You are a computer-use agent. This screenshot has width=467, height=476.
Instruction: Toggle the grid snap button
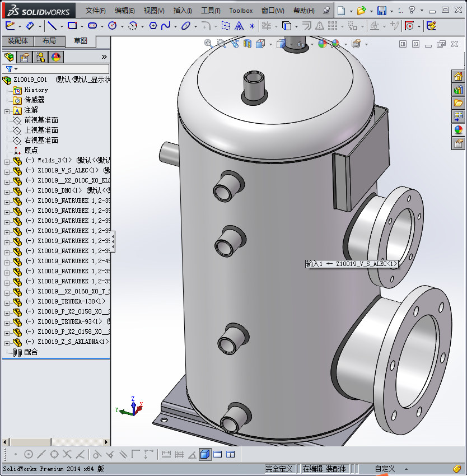point(179,454)
